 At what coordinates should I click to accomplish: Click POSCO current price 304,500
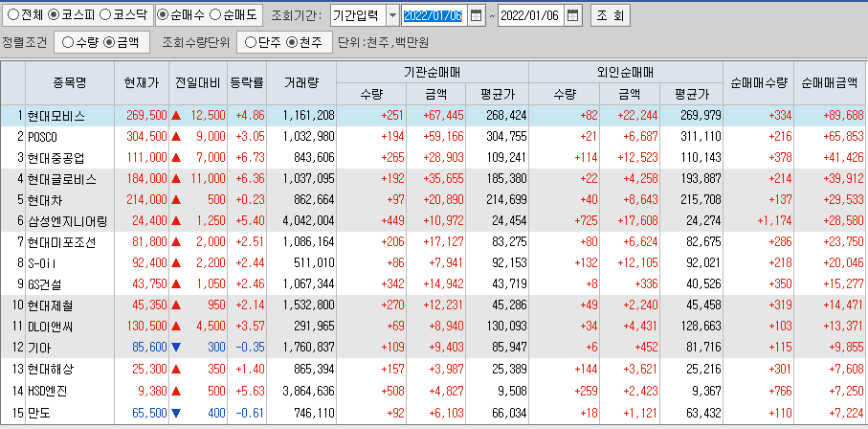click(146, 137)
